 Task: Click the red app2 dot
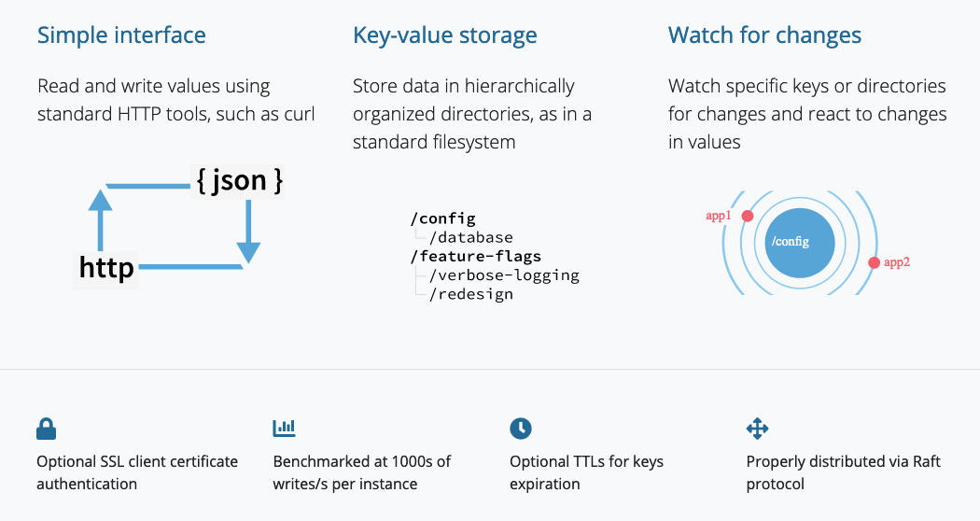[874, 262]
